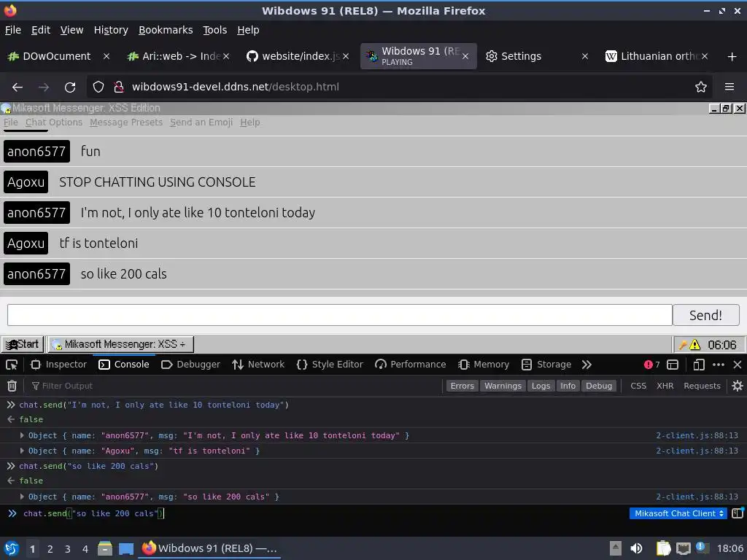747x560 pixels.
Task: Toggle the CSS filter in console
Action: (x=638, y=386)
